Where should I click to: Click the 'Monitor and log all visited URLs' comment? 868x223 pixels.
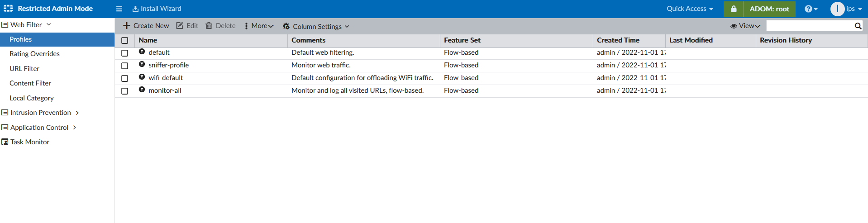(x=358, y=90)
